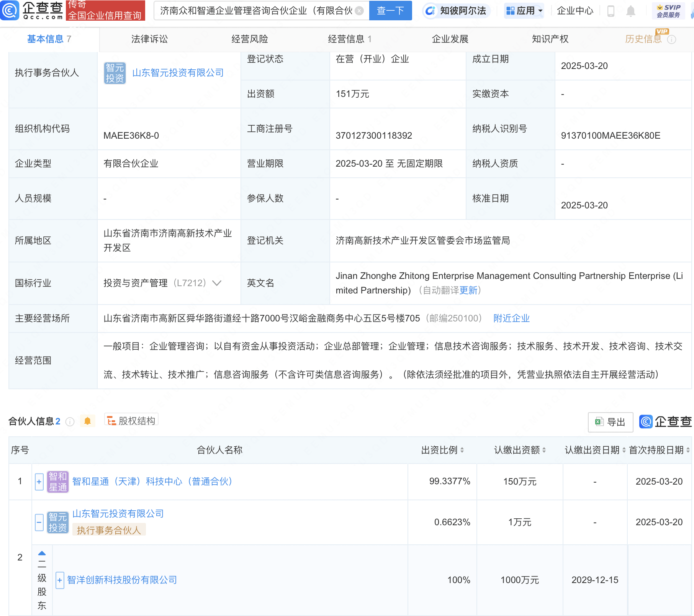Open notifications bell in header
The width and height of the screenshot is (694, 616).
pyautogui.click(x=630, y=11)
